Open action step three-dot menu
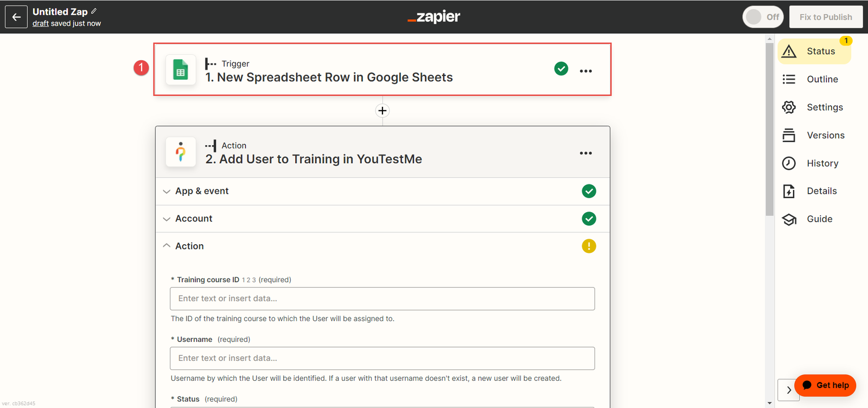 [x=585, y=153]
